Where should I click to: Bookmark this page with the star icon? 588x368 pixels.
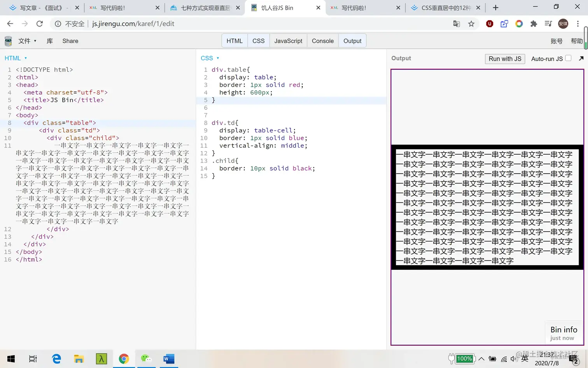click(x=471, y=24)
